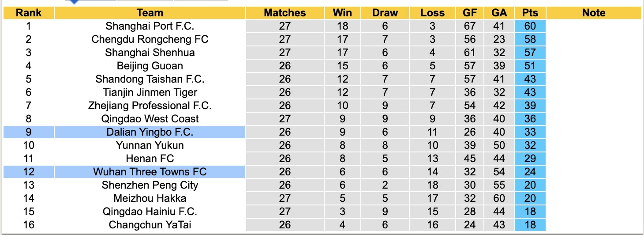Open Chengdu Rongcheng FC team entry
The image size is (644, 235).
(x=150, y=39)
